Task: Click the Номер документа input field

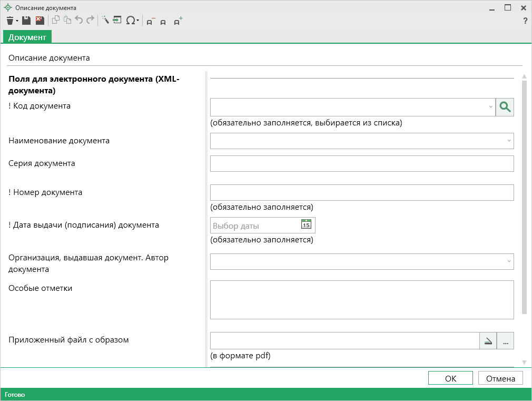Action: click(361, 192)
